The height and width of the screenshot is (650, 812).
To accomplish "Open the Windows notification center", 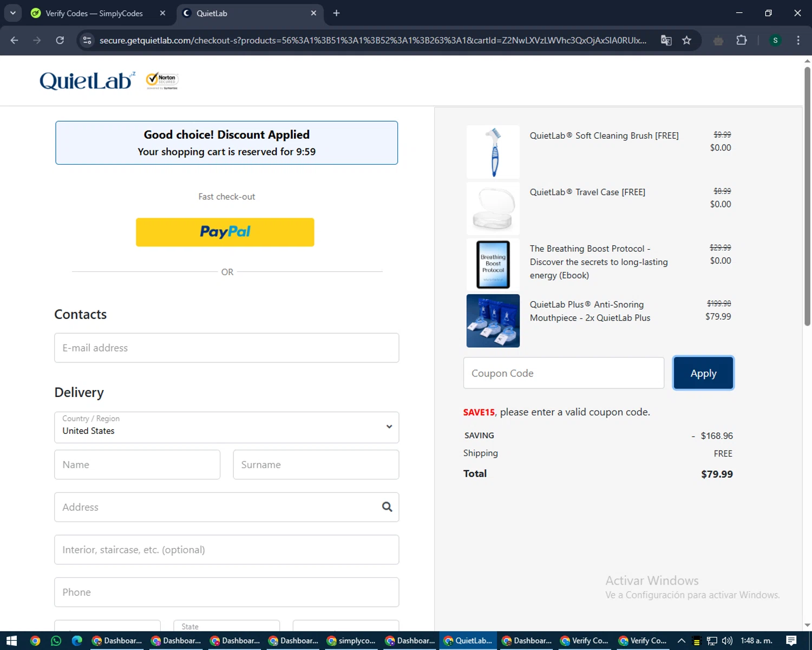I will coord(791,641).
